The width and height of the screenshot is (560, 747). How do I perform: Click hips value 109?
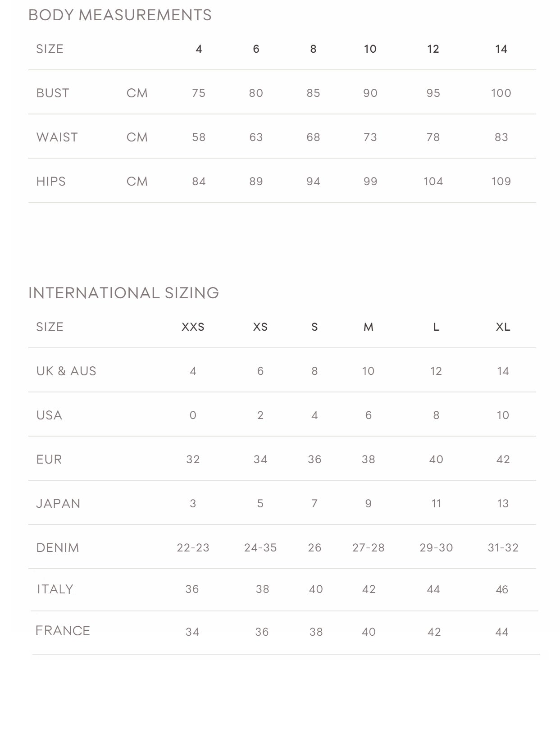click(x=501, y=181)
